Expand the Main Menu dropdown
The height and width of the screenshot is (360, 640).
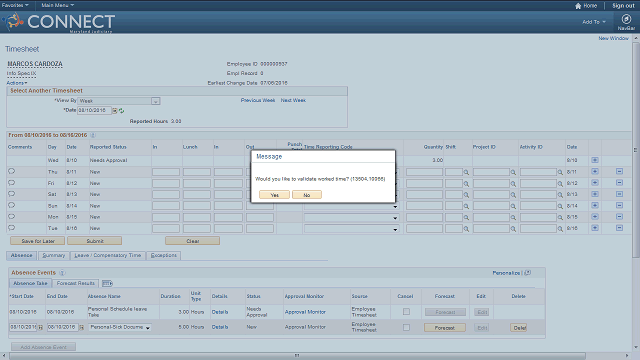(58, 5)
